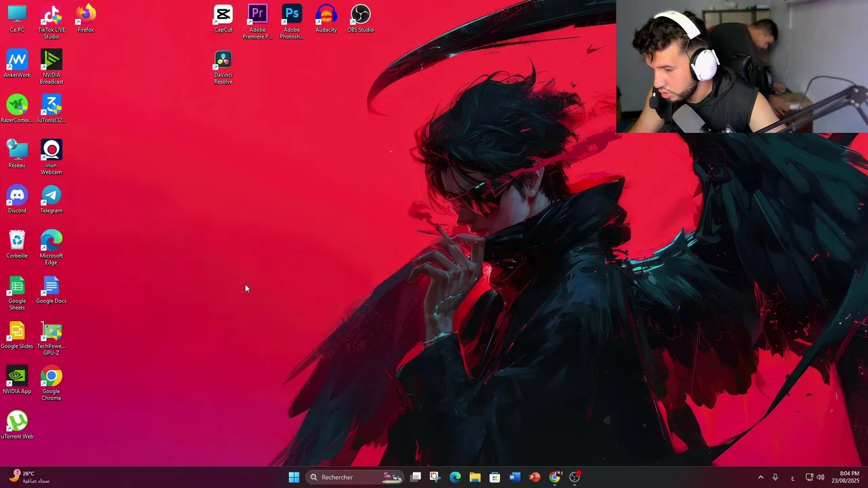The image size is (868, 488).
Task: Select the uTorrent Web desktop icon
Action: [x=17, y=425]
